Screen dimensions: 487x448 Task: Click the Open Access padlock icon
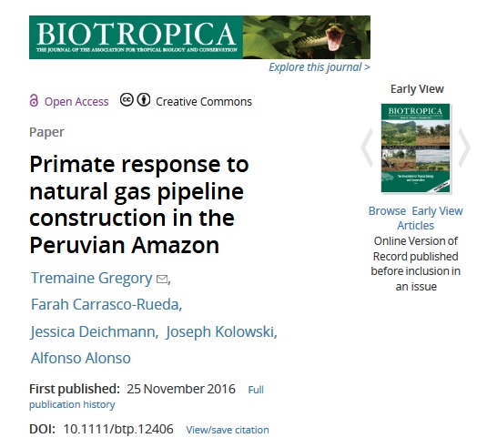coord(34,101)
